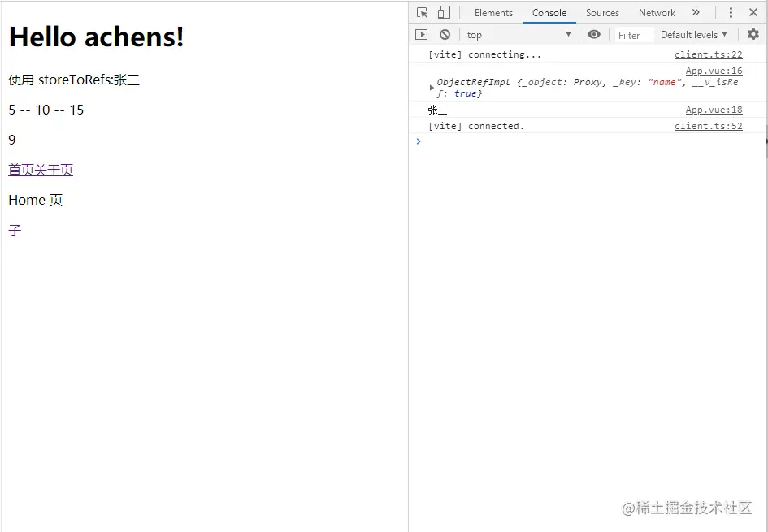
Task: Click the 使用 storeToRefs:张三 text
Action: (74, 80)
